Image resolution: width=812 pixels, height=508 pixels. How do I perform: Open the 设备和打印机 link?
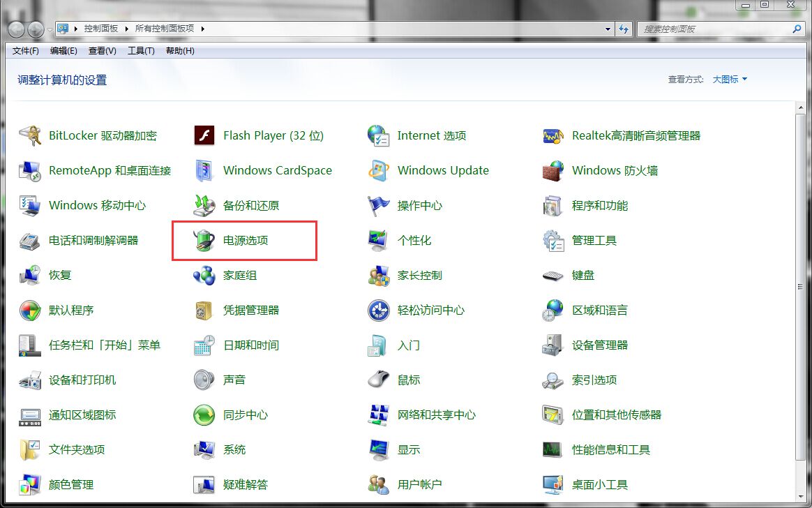point(82,380)
